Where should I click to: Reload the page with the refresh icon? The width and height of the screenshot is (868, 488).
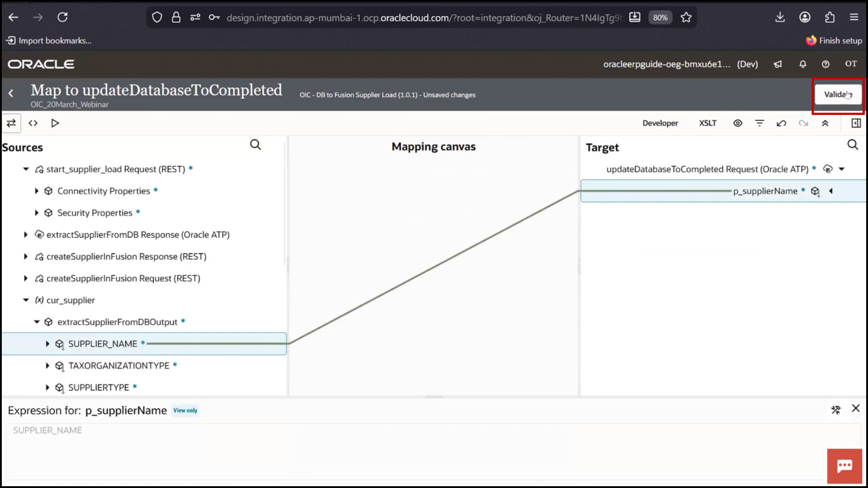62,17
